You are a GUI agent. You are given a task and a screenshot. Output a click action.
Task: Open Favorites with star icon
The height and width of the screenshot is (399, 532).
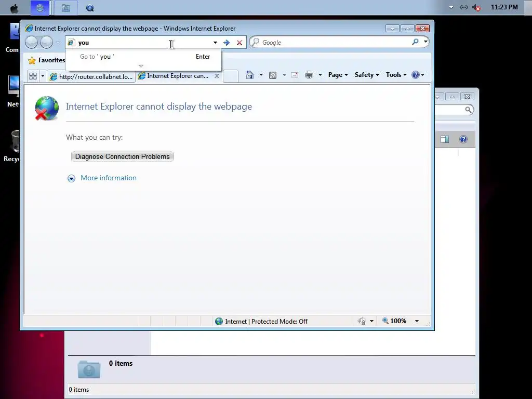click(46, 60)
